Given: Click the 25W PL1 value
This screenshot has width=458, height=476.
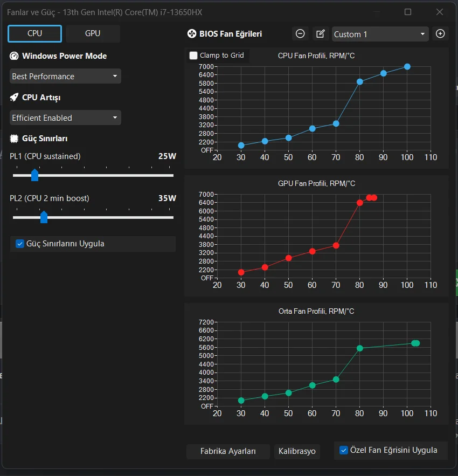Looking at the screenshot, I should (x=167, y=156).
